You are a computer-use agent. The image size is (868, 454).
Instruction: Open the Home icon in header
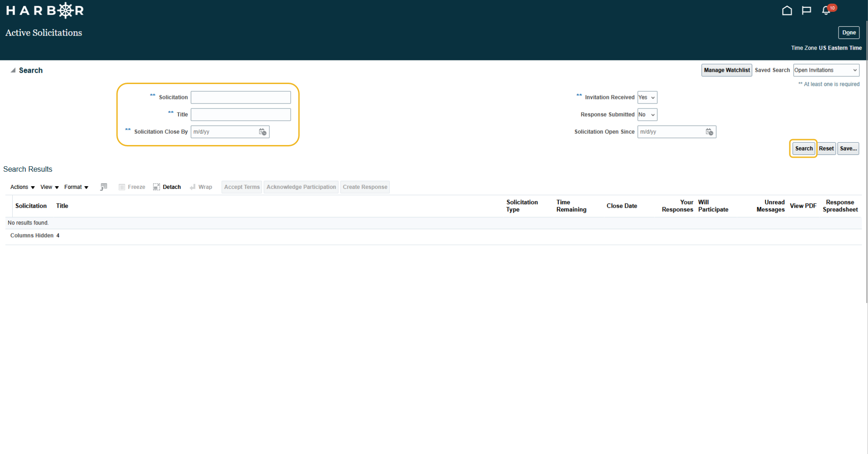(787, 10)
